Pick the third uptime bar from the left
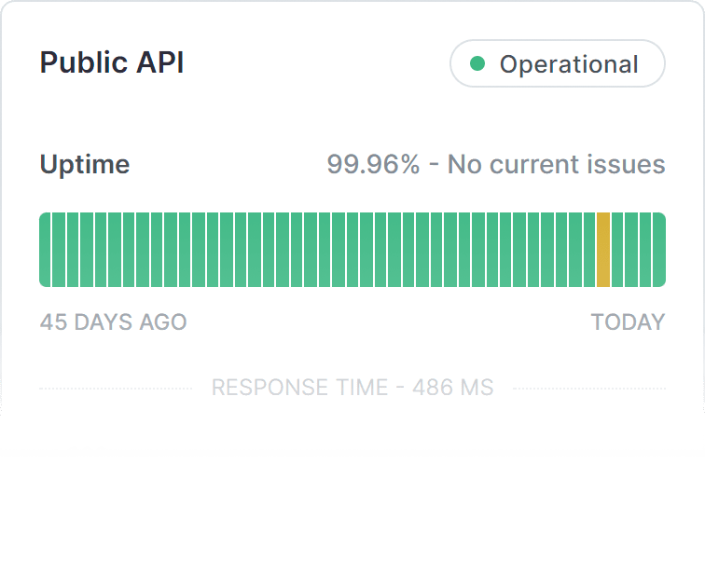This screenshot has width=705, height=588. coord(73,250)
